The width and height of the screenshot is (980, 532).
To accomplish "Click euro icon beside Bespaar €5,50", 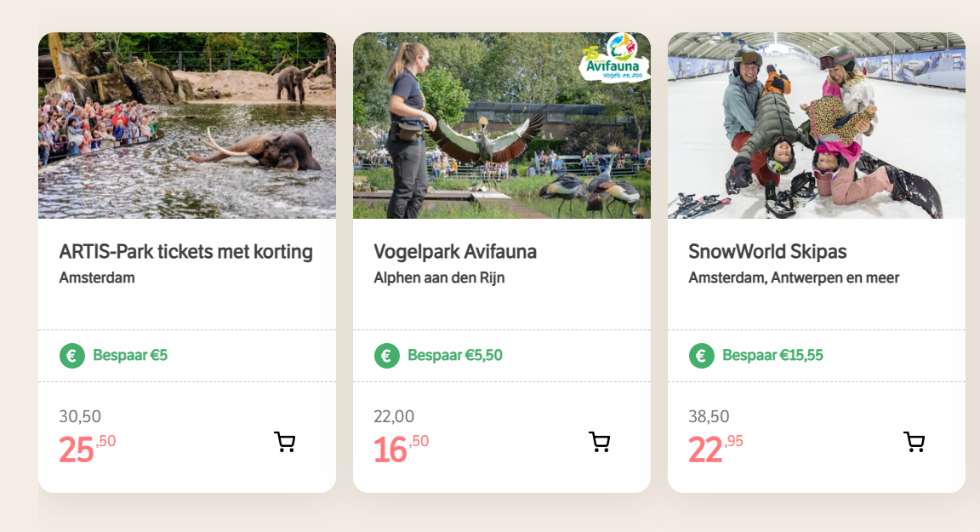I will click(387, 356).
